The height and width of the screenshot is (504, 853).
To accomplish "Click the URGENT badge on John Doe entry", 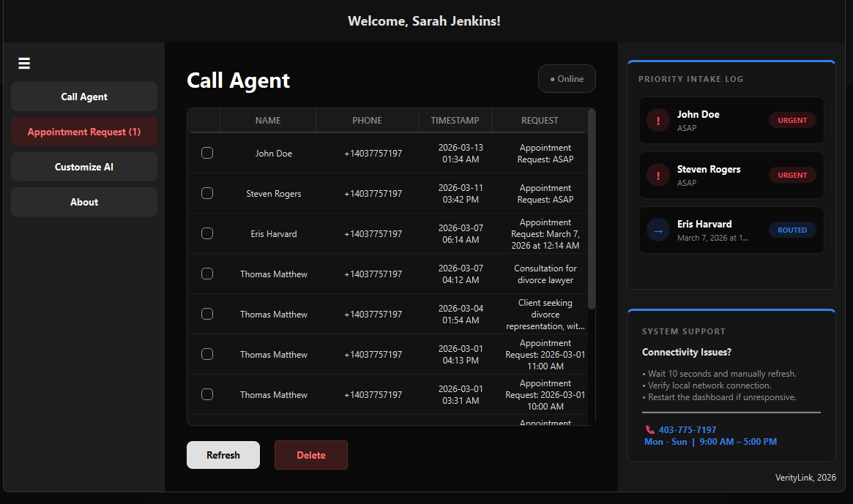I will coord(791,120).
